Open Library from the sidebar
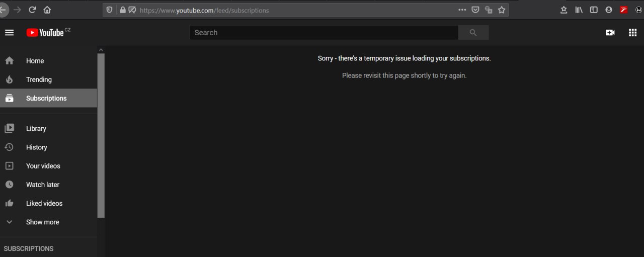This screenshot has width=644, height=257. point(48,129)
